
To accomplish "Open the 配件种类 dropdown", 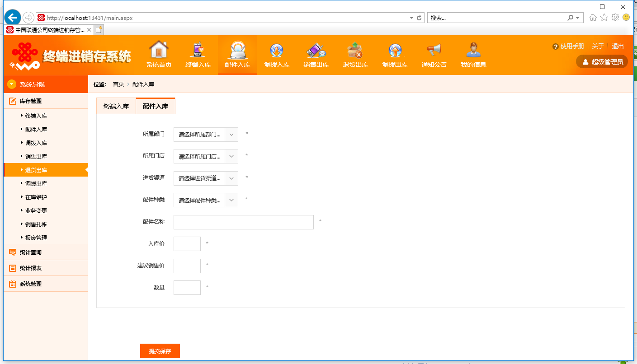I will [x=206, y=200].
